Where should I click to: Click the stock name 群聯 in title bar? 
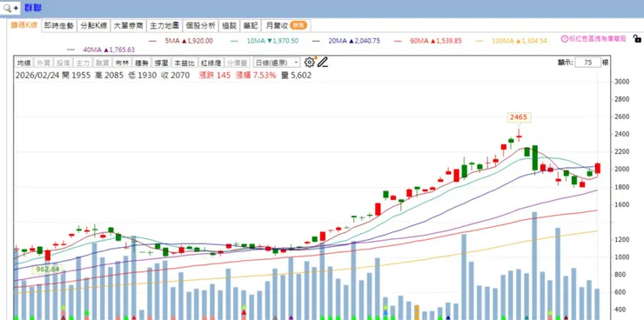tap(33, 8)
